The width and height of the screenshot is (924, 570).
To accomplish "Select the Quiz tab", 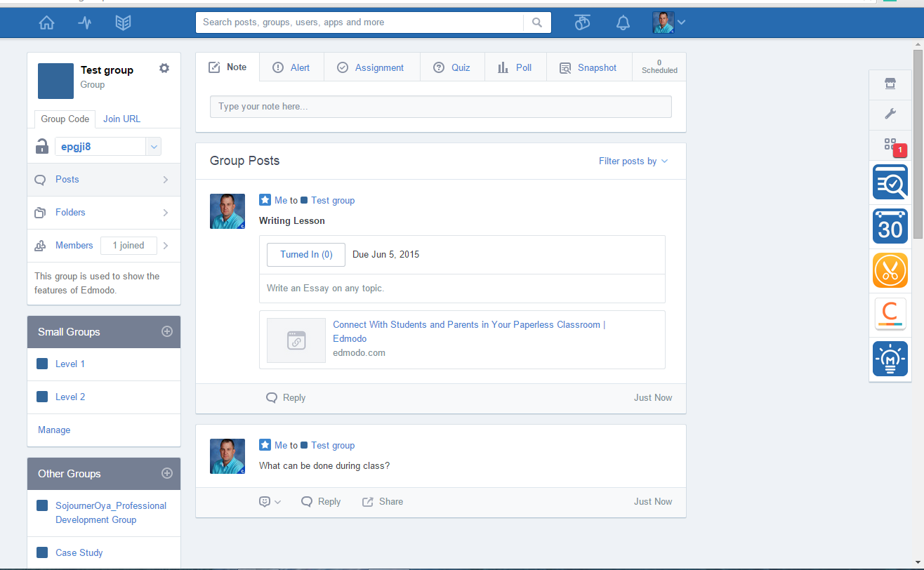I will (452, 67).
